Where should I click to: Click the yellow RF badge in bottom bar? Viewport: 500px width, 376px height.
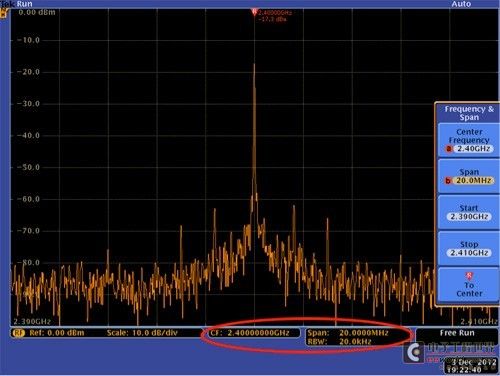click(x=18, y=333)
